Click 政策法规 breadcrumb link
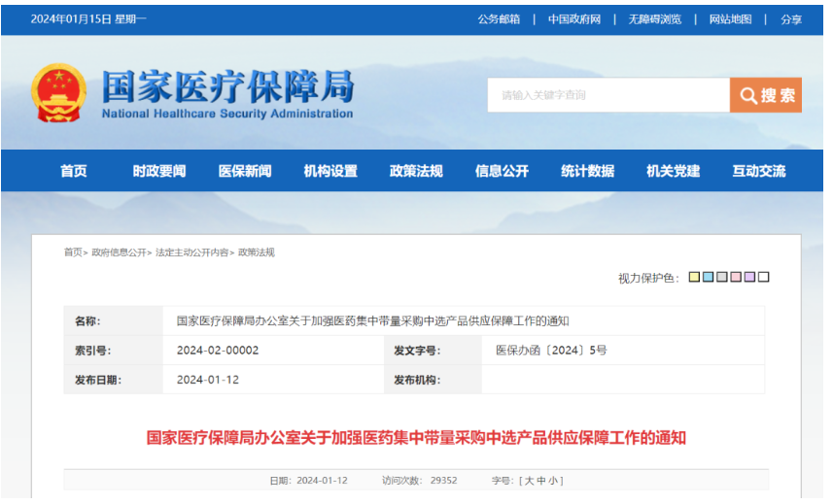833x504 pixels. pyautogui.click(x=257, y=252)
